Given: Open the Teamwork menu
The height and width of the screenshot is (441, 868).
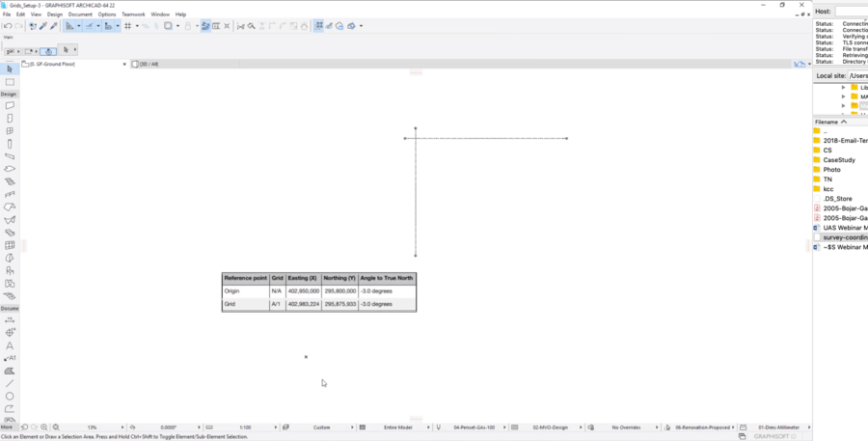Looking at the screenshot, I should click(x=133, y=14).
